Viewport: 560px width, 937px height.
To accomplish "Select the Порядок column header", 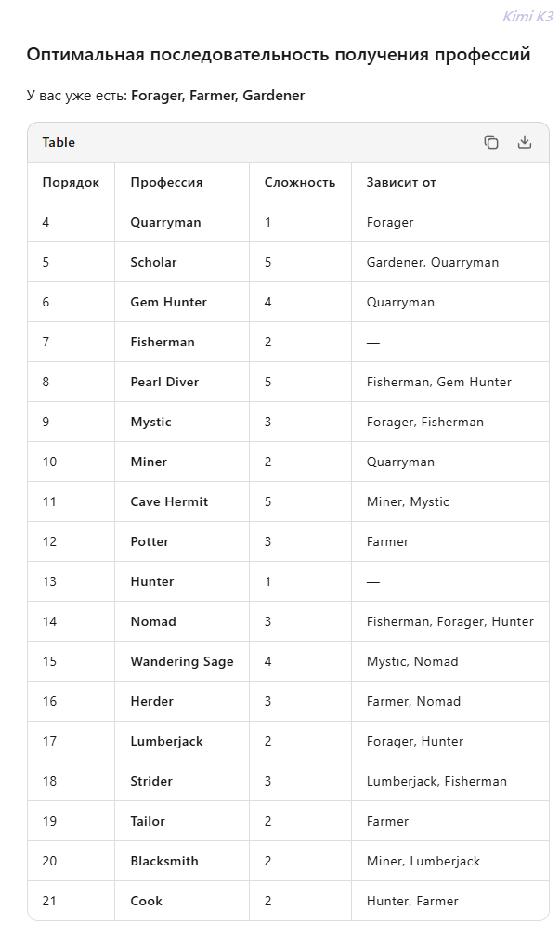I will coord(71,182).
